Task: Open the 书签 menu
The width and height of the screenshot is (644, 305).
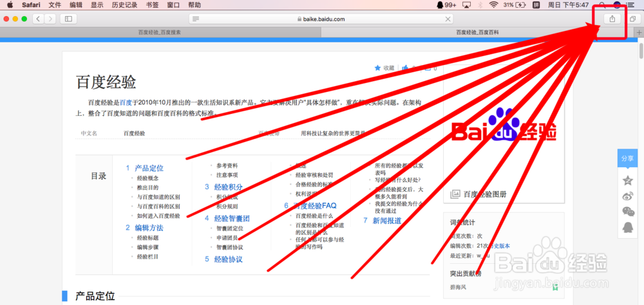Action: [x=153, y=5]
